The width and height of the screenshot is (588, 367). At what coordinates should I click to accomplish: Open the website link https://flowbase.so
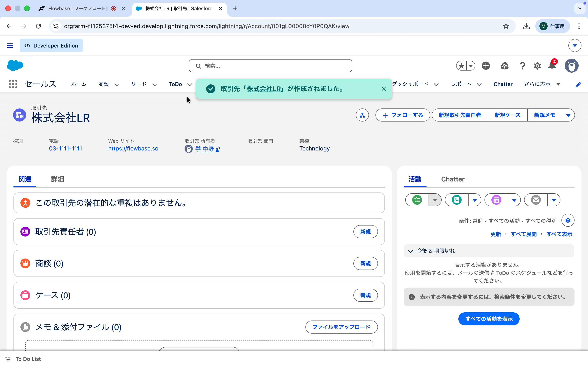click(x=133, y=148)
